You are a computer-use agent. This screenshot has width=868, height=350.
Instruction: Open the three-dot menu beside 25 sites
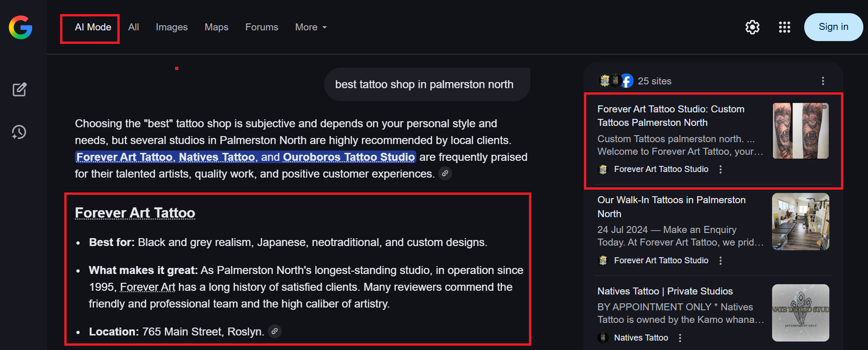tap(823, 81)
